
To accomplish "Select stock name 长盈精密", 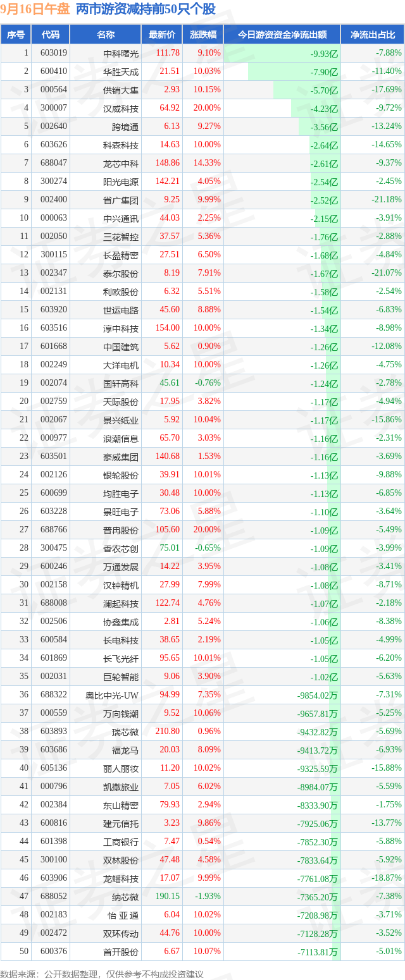I will coord(120,255).
